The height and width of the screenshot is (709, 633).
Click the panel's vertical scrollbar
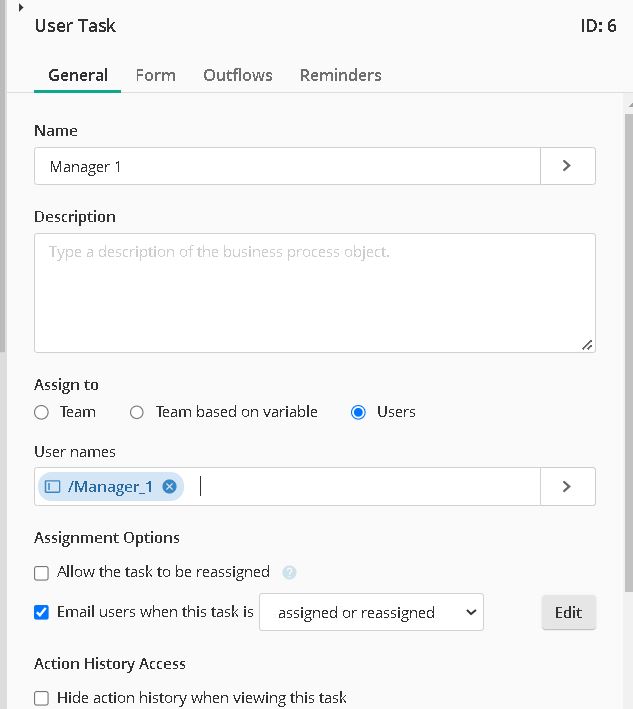[x=629, y=353]
